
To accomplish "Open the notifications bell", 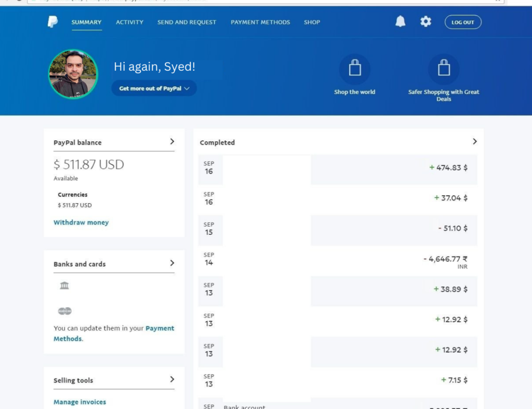I will tap(401, 21).
